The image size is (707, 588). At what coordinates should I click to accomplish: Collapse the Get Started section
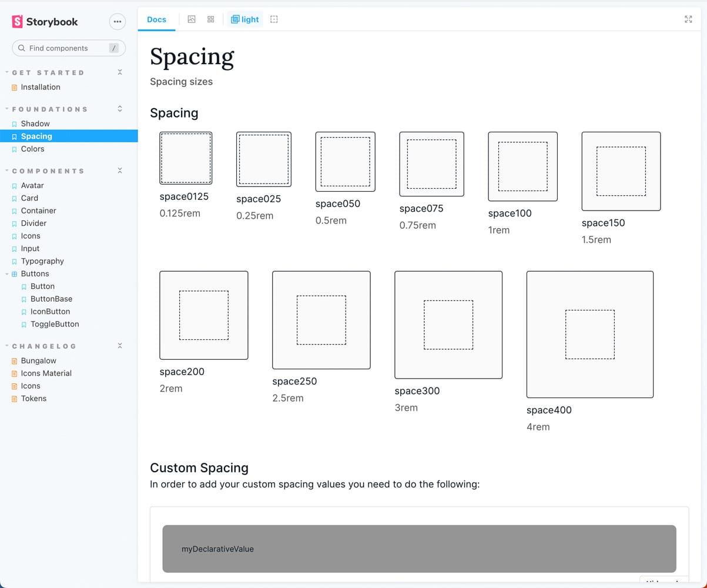coord(120,72)
